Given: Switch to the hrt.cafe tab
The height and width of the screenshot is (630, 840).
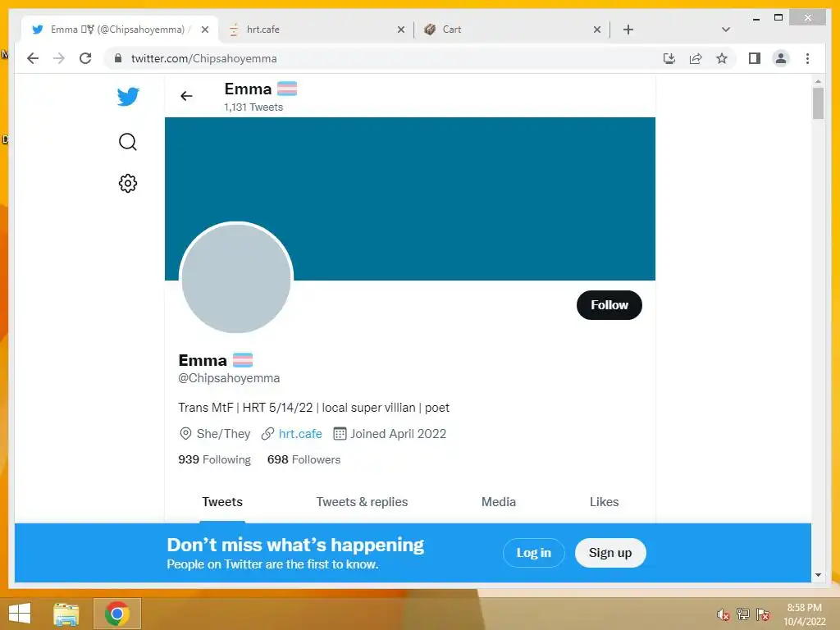Looking at the screenshot, I should coord(317,30).
